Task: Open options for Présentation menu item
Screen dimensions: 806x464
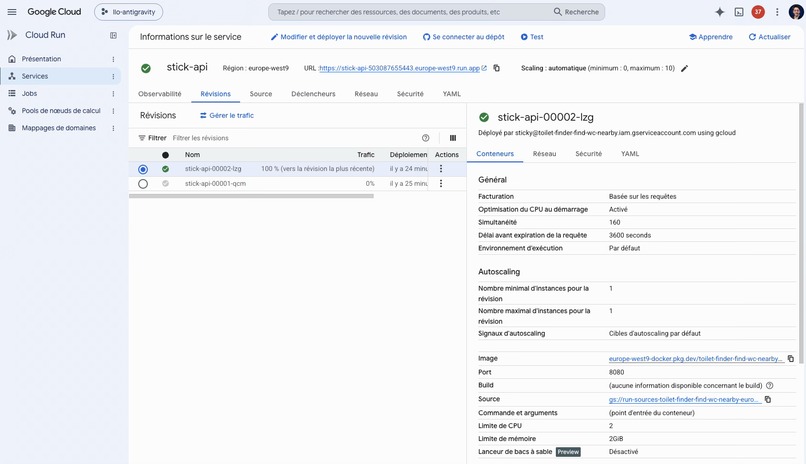Action: (113, 59)
